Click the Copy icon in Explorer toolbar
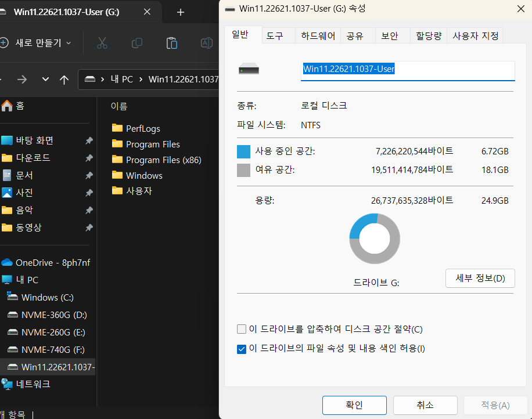Viewport: 532px width, 419px height. pos(136,43)
